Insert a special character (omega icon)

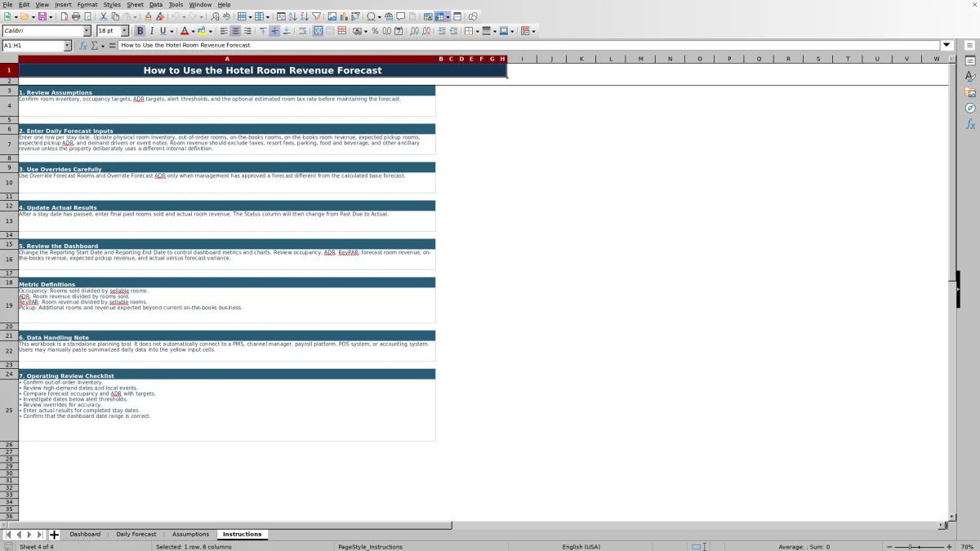pos(371,16)
